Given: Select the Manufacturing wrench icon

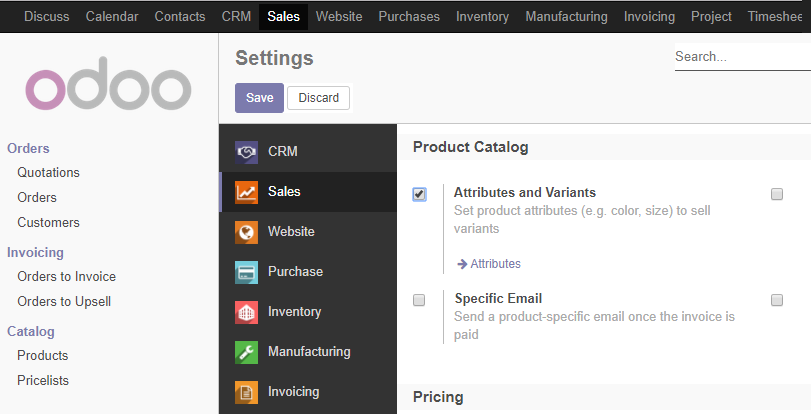Looking at the screenshot, I should point(246,352).
